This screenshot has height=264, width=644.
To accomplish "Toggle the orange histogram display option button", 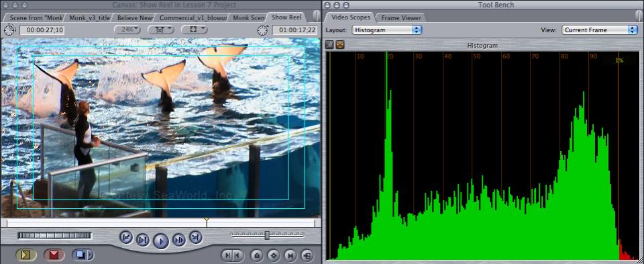I will click(339, 45).
